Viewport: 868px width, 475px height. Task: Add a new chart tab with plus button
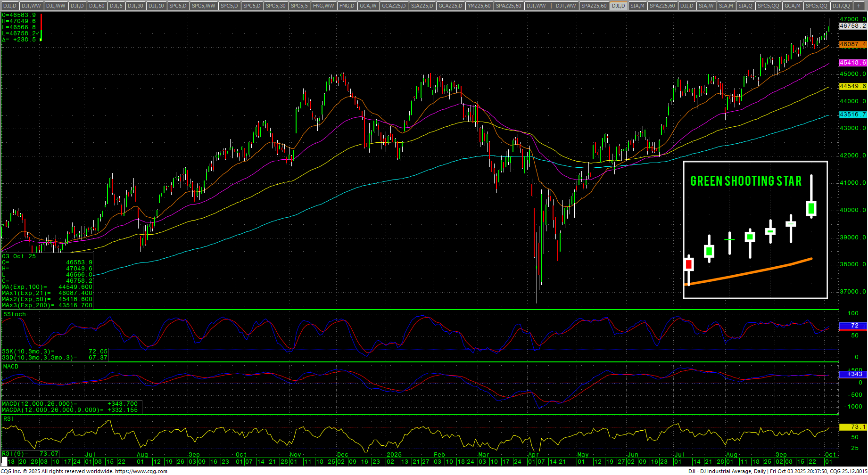[859, 6]
